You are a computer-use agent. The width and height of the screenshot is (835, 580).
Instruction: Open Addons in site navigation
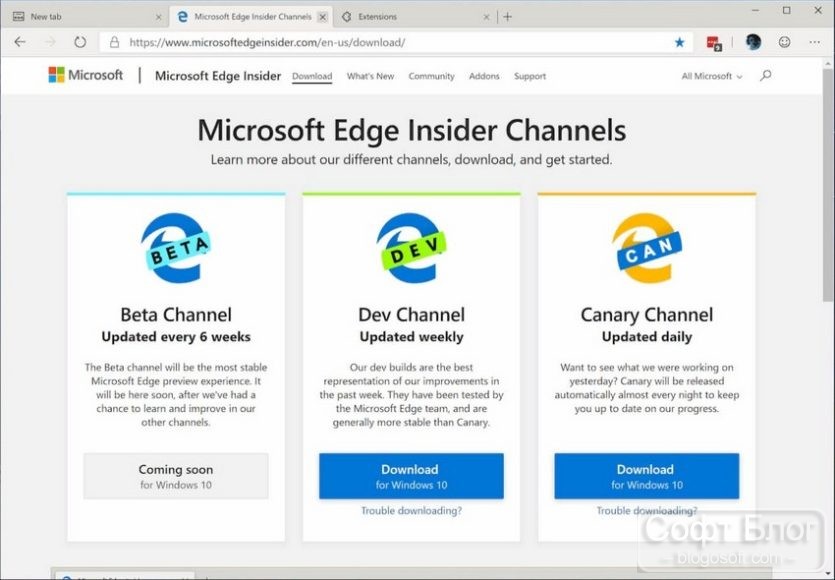[x=484, y=76]
